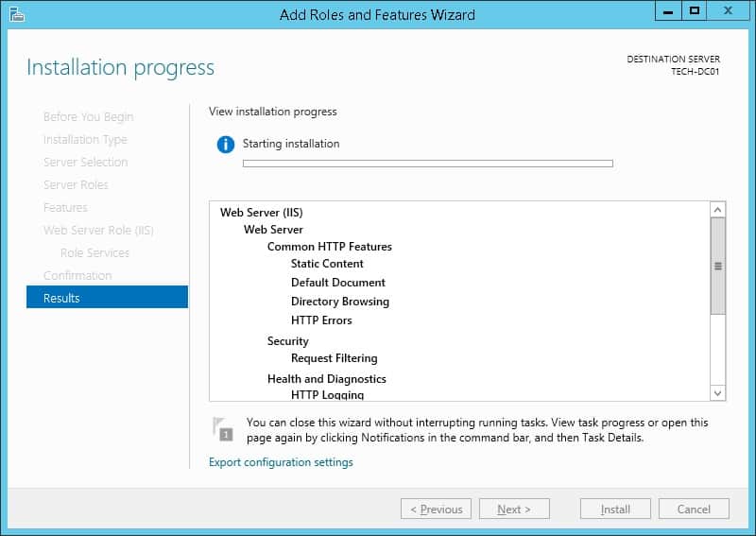The image size is (756, 536).
Task: Click the Request Filtering entry
Action: [x=335, y=358]
